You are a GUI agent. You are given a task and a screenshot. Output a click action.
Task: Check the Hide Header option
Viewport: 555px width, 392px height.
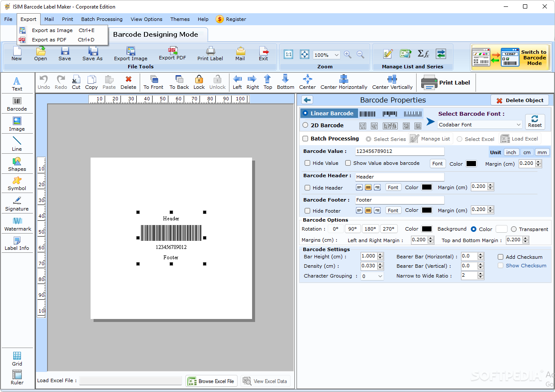coord(307,187)
